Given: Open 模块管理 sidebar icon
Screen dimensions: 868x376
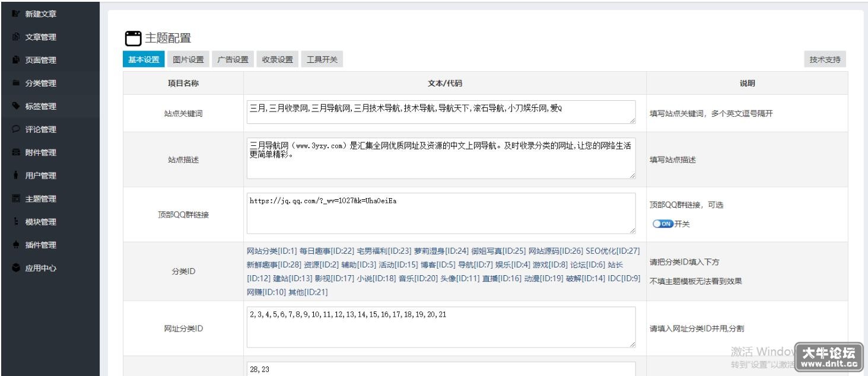Looking at the screenshot, I should 15,222.
